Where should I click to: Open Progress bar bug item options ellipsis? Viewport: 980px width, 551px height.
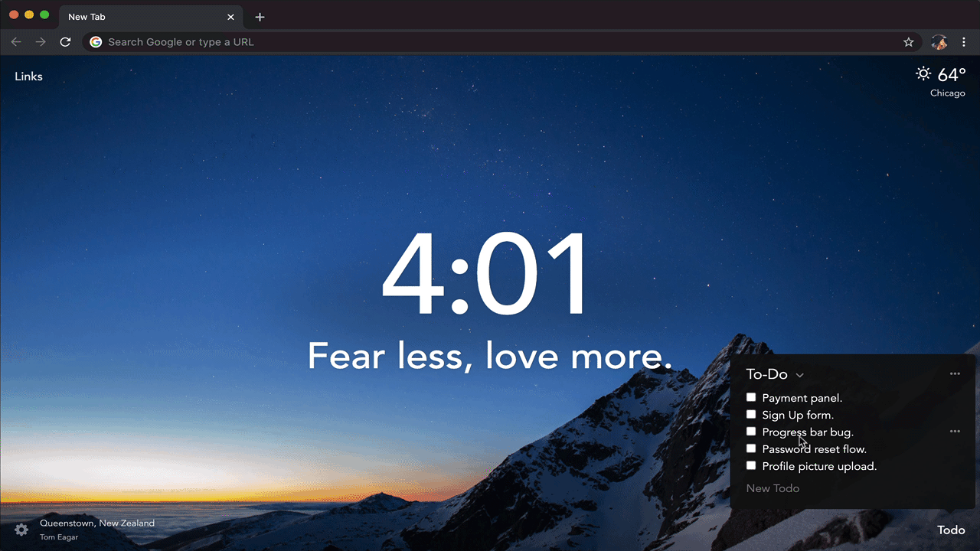[x=955, y=432]
